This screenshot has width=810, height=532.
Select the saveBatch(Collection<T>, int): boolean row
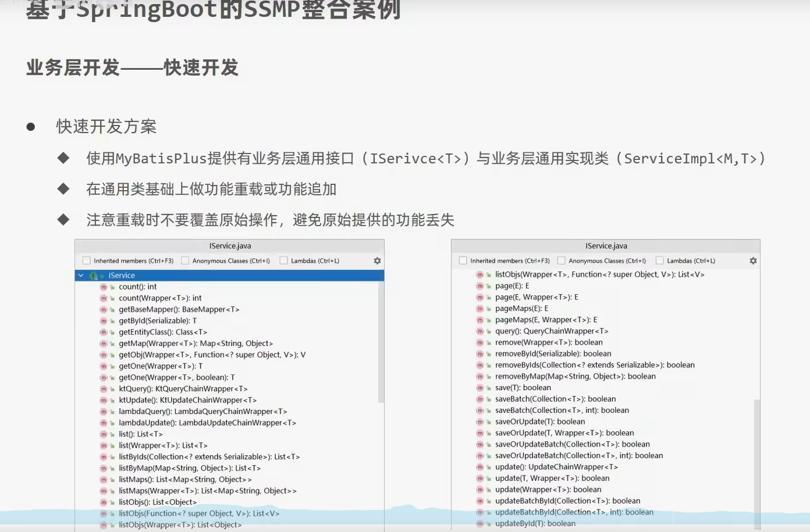click(603, 410)
